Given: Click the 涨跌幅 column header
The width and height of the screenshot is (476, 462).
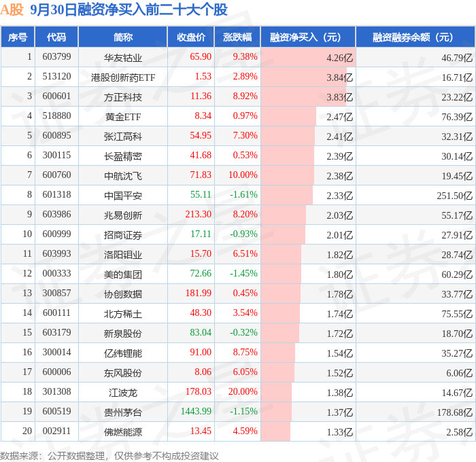Looking at the screenshot, I should click(237, 37).
